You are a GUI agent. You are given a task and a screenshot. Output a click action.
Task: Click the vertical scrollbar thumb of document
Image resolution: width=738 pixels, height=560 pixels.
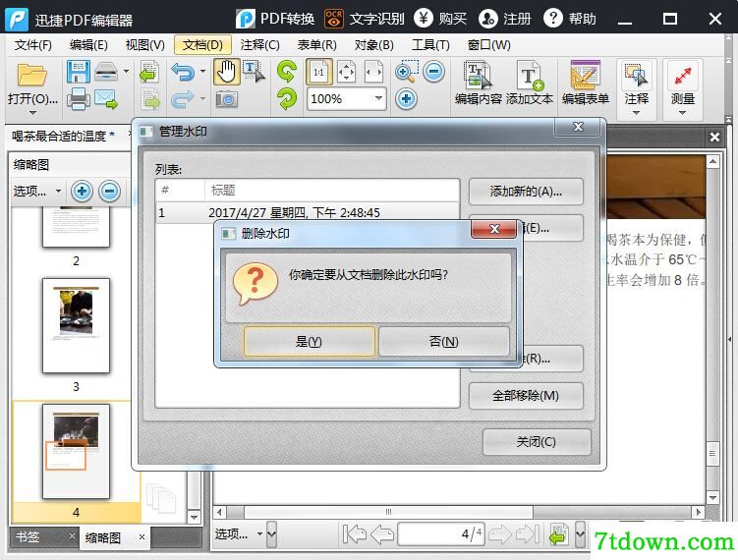tap(712, 453)
